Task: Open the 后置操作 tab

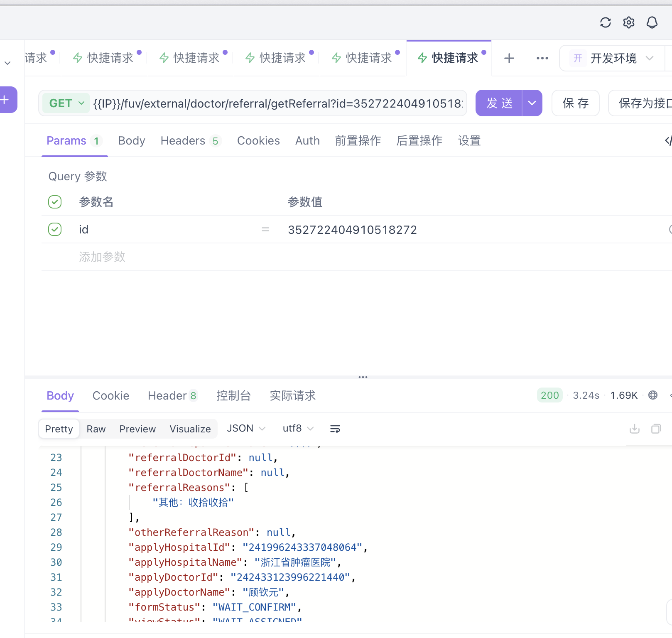Action: tap(419, 141)
